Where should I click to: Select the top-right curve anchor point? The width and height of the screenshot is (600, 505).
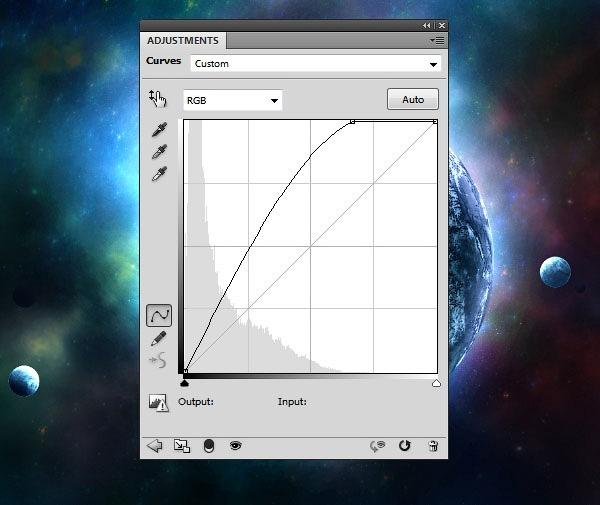pyautogui.click(x=435, y=122)
